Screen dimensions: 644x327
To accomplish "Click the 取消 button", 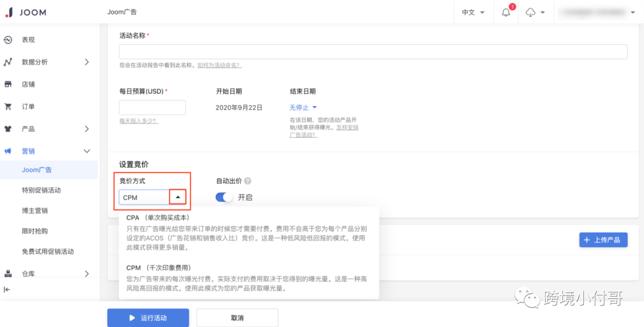I will coord(237,317).
